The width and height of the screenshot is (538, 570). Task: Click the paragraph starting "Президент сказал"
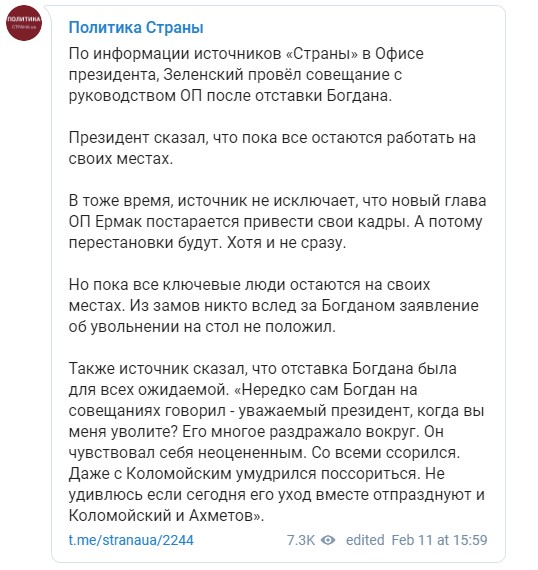pos(272,148)
